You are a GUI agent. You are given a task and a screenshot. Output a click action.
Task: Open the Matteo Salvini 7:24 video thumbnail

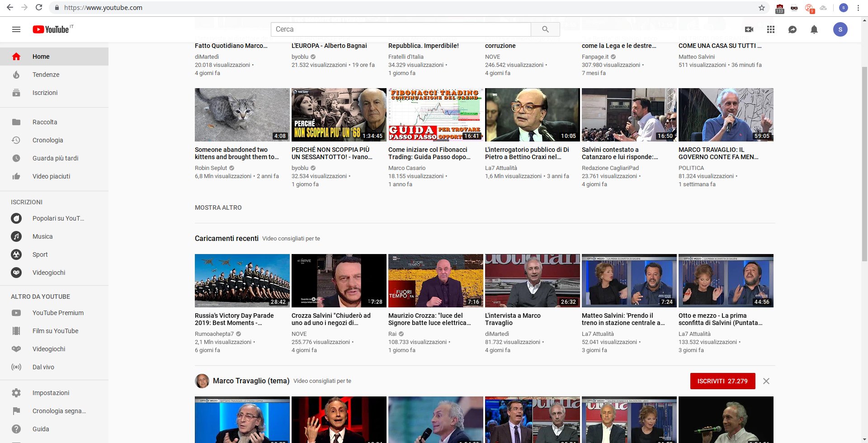coord(629,281)
